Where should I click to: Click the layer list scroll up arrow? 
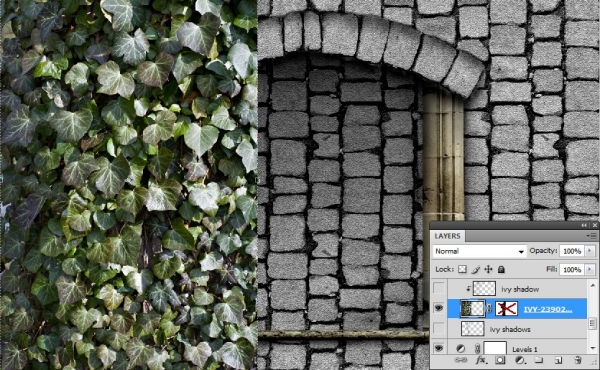click(x=592, y=285)
